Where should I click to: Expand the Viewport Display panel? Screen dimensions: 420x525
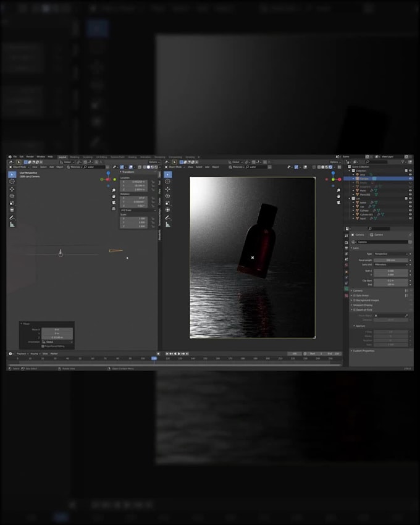pyautogui.click(x=363, y=304)
